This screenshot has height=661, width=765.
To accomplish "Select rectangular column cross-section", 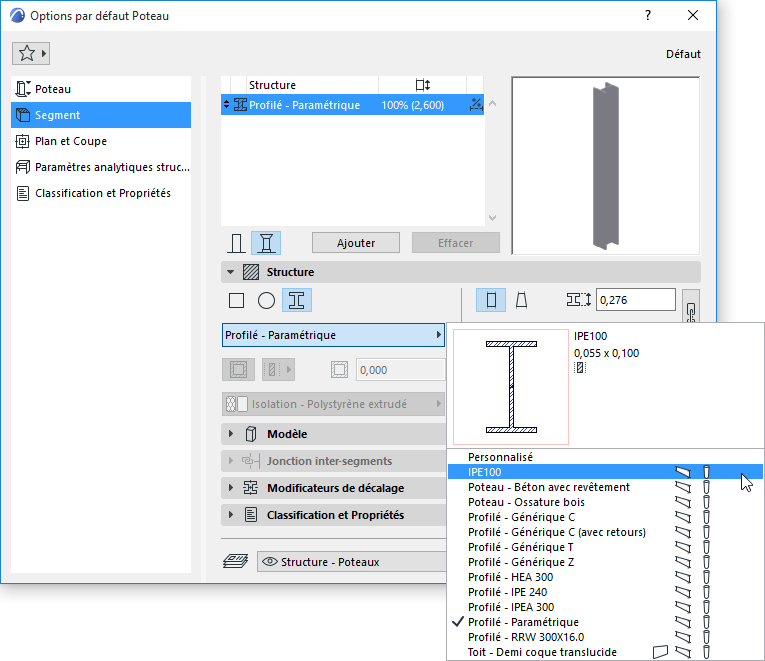I will click(237, 300).
